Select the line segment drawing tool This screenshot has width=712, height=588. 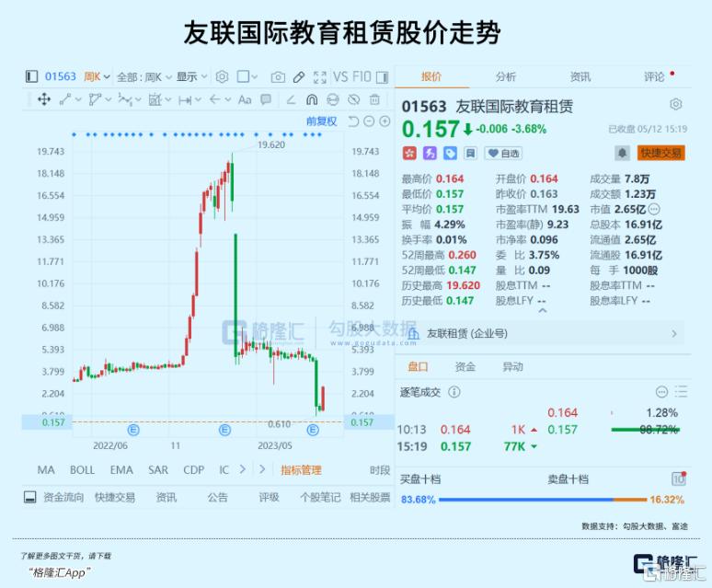point(65,99)
